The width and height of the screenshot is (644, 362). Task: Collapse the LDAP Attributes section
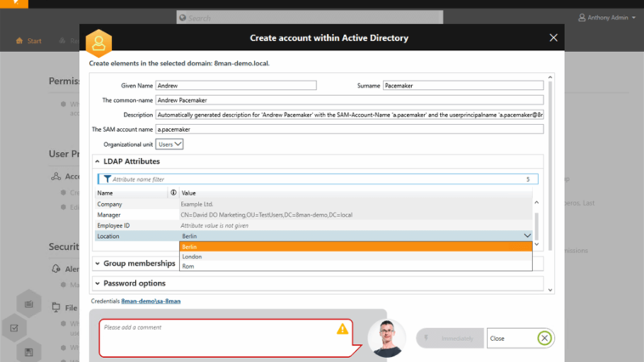[x=97, y=161]
